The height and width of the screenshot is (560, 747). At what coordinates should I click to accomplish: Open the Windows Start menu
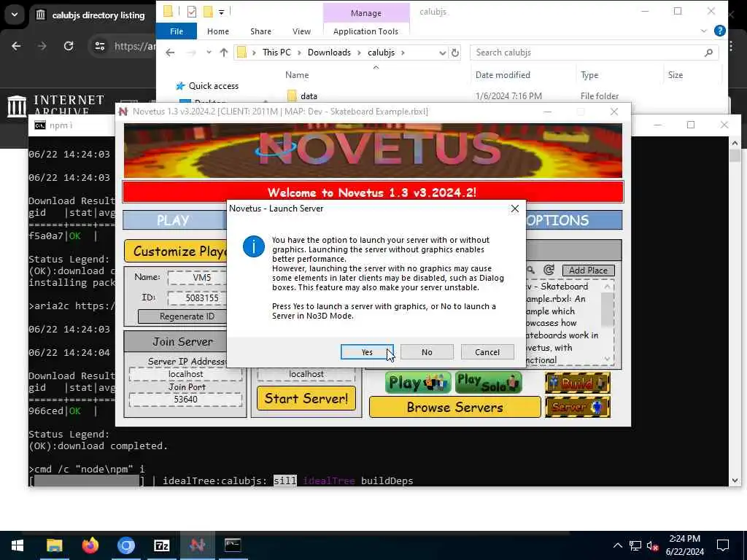click(18, 545)
